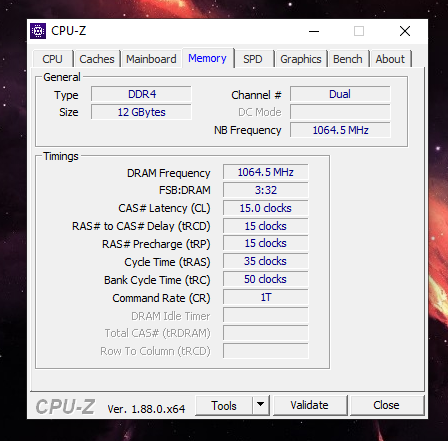Click the Validate button
The height and width of the screenshot is (441, 448).
(x=310, y=405)
